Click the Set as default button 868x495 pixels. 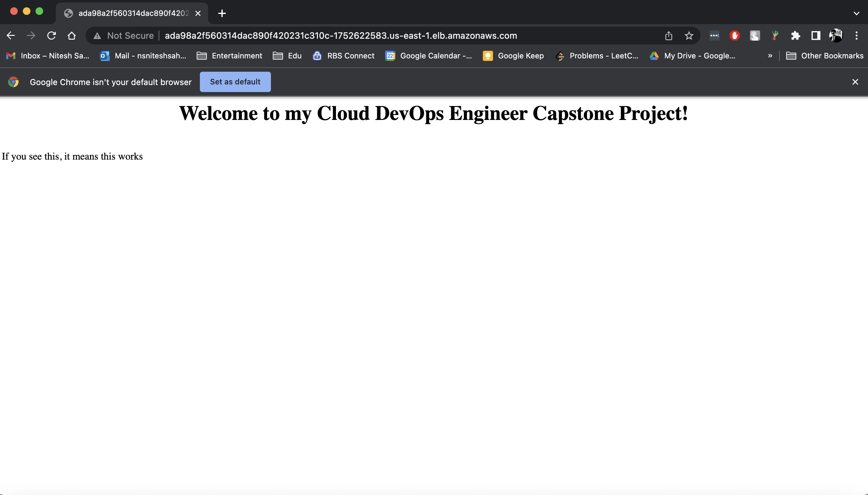(x=235, y=82)
